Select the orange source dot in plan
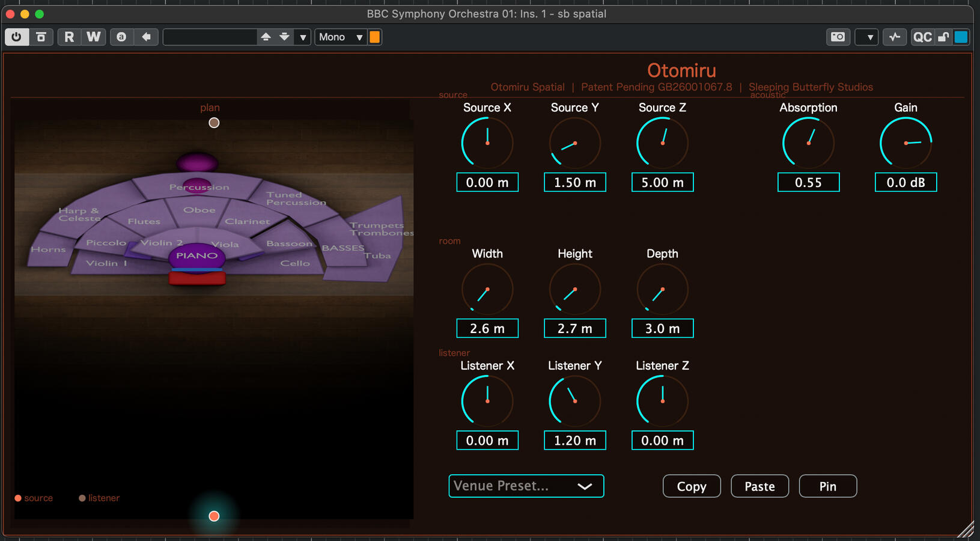980x541 pixels. pos(214,516)
